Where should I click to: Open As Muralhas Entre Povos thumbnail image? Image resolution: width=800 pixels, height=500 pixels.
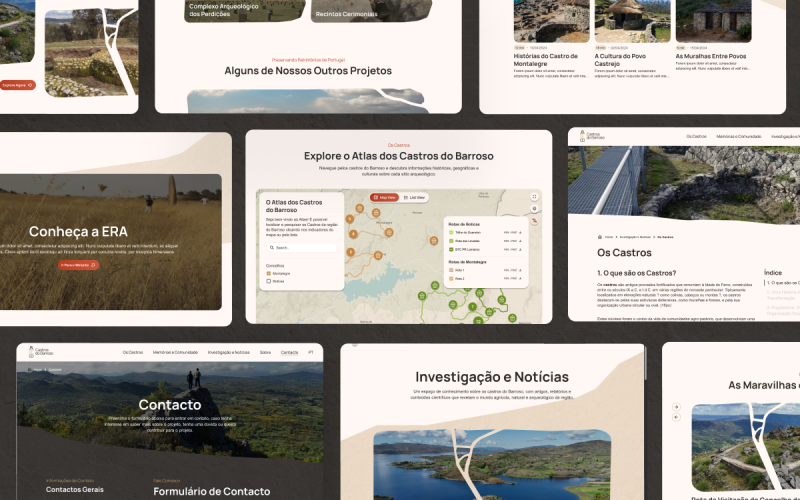click(714, 21)
